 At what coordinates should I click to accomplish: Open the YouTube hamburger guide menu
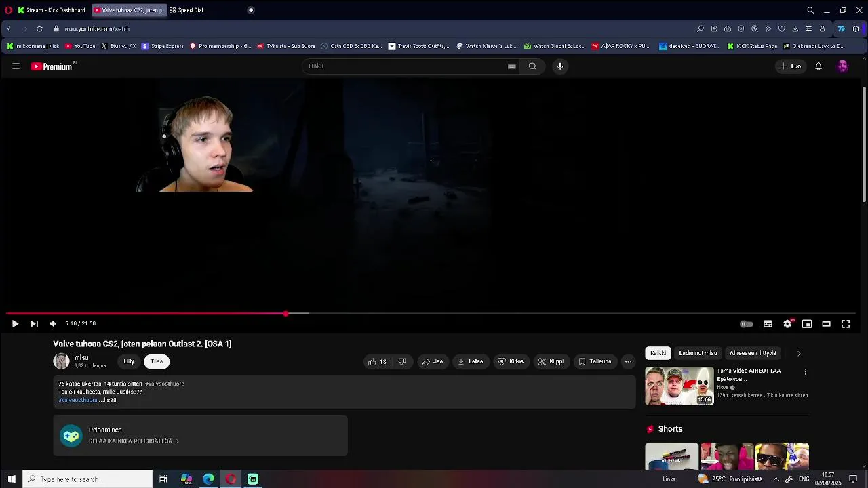coord(16,66)
